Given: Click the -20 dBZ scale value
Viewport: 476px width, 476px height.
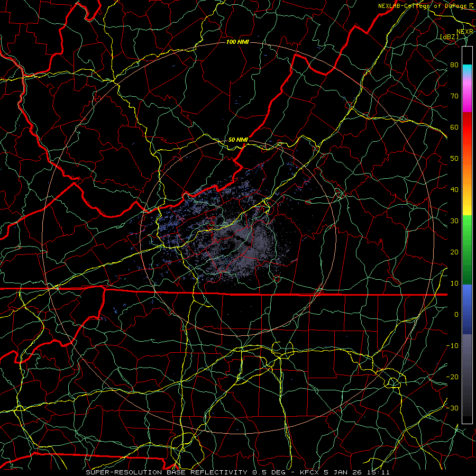Looking at the screenshot, I should point(452,377).
